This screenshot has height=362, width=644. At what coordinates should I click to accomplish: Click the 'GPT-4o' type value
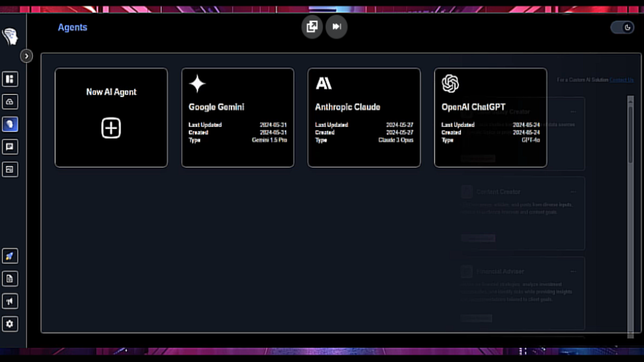coord(531,140)
